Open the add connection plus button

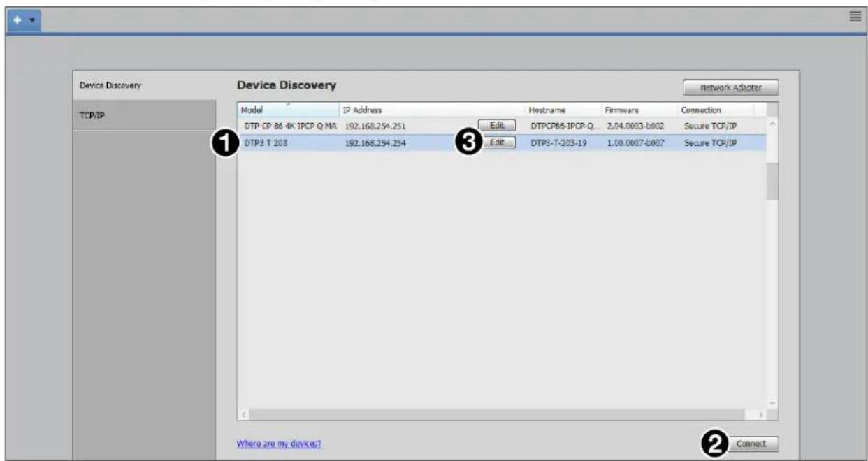(x=17, y=20)
